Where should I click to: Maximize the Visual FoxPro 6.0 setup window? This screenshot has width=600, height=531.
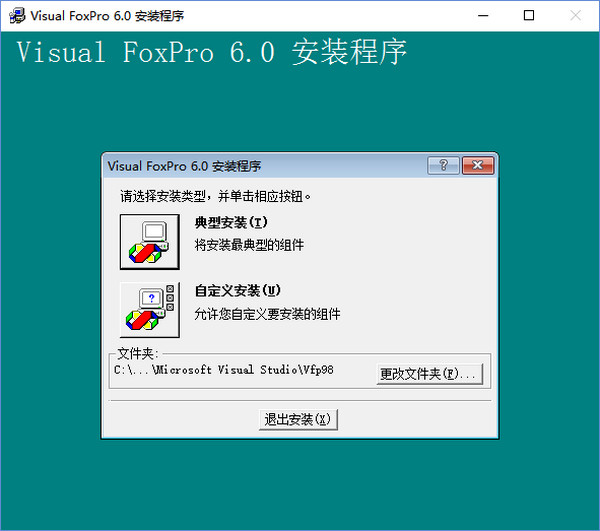point(529,16)
